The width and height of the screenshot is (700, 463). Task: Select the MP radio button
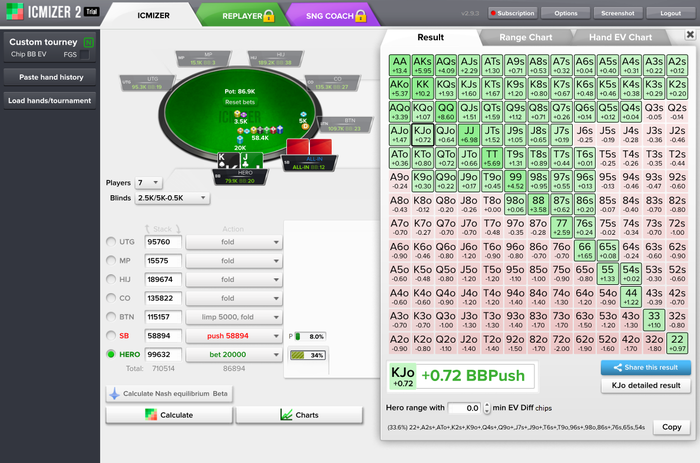pyautogui.click(x=111, y=260)
